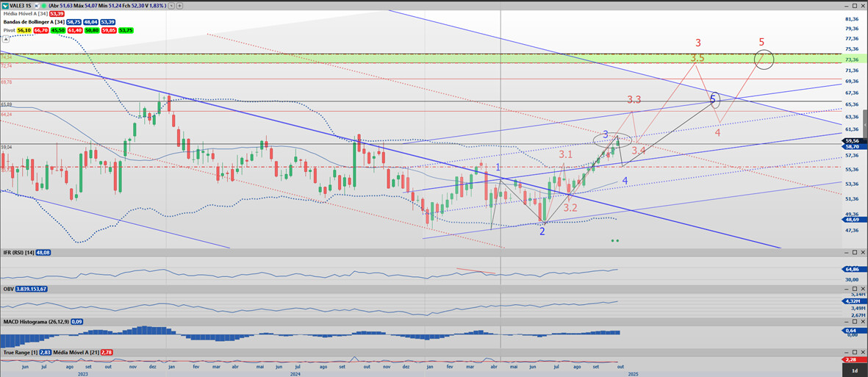868x377 pixels.
Task: Open the chart menu icon beside VALE3
Action: (x=6, y=4)
